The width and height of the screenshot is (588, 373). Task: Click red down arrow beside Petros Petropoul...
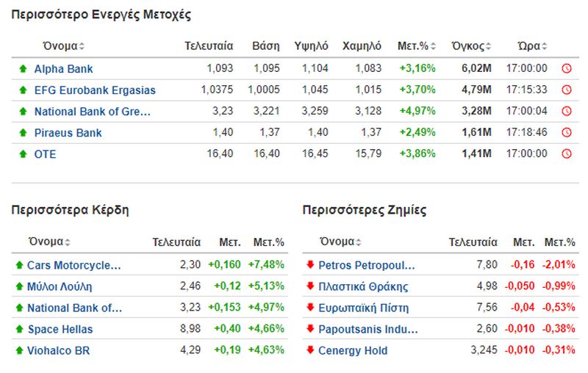(310, 265)
